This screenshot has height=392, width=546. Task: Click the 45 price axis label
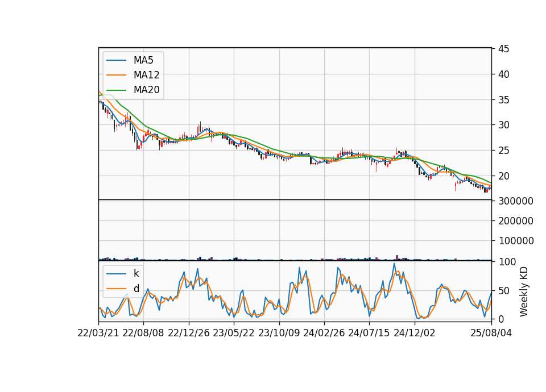[503, 49]
